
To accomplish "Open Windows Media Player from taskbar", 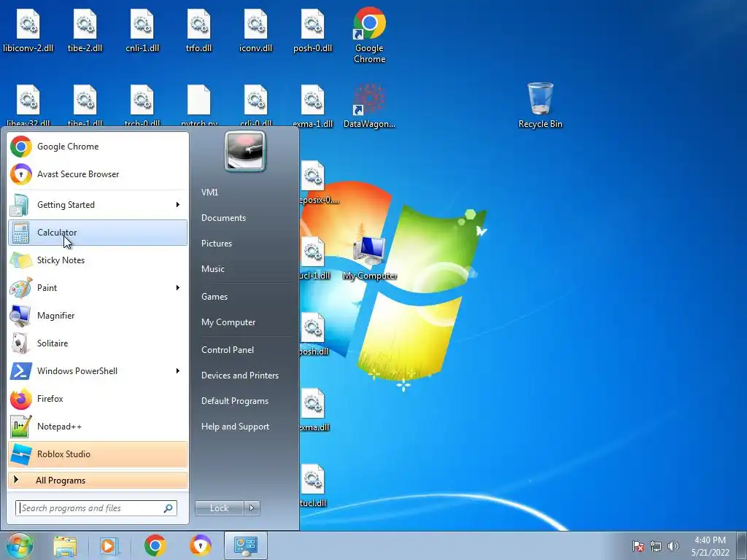I will click(109, 545).
